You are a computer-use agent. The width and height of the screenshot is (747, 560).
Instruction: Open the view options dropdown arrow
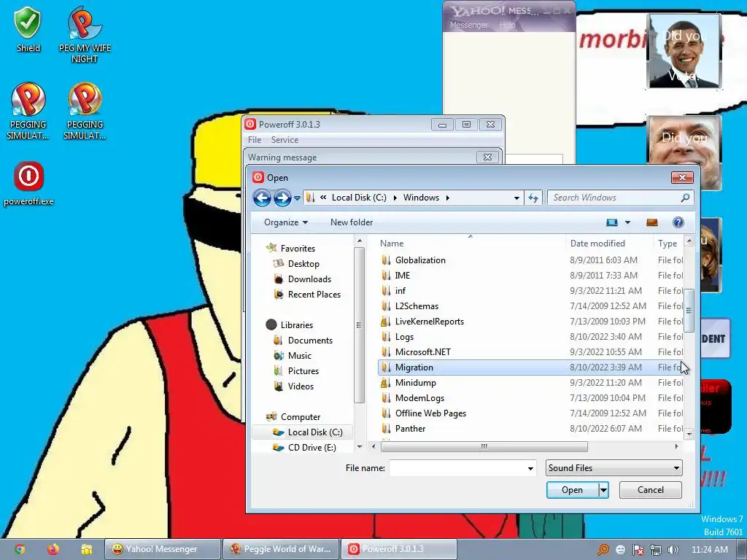tap(627, 222)
